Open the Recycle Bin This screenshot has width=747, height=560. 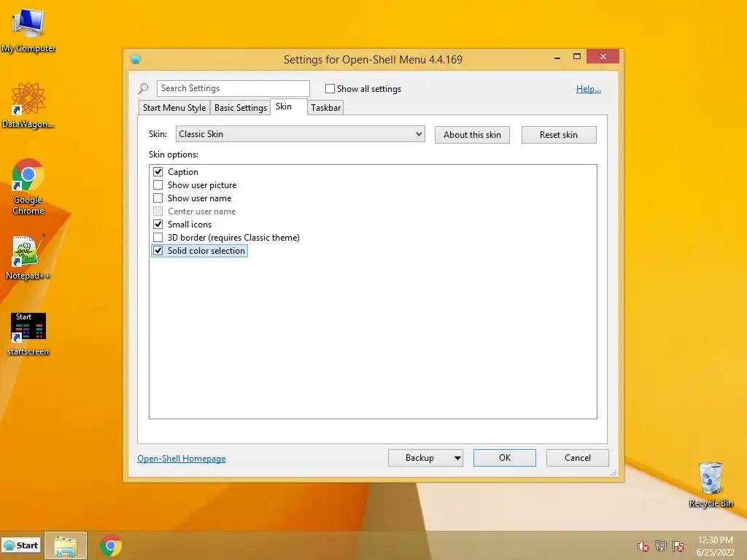(711, 484)
